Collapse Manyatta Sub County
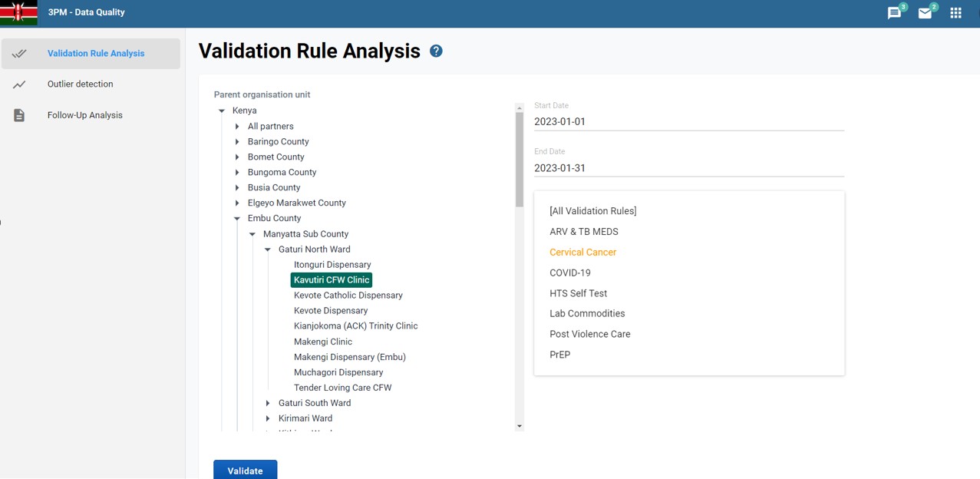This screenshot has height=479, width=980. (252, 234)
